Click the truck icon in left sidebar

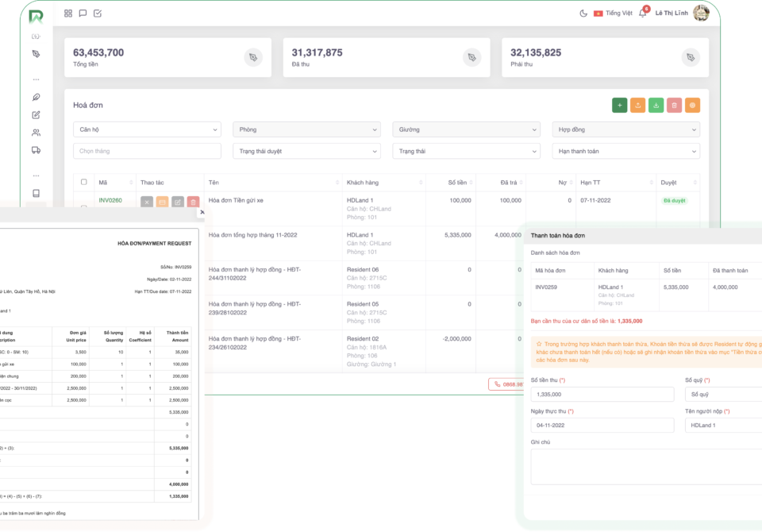[36, 150]
